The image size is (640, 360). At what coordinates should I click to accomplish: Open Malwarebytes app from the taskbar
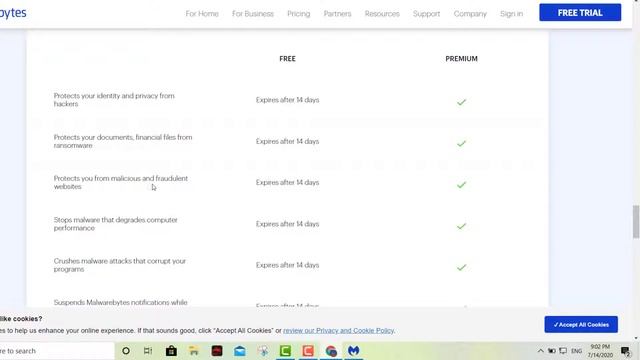354,351
